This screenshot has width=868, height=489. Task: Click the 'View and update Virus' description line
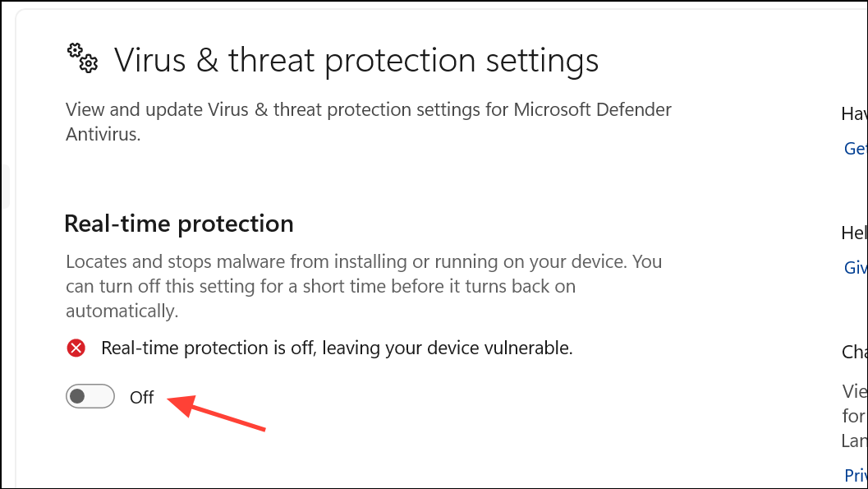click(x=369, y=109)
